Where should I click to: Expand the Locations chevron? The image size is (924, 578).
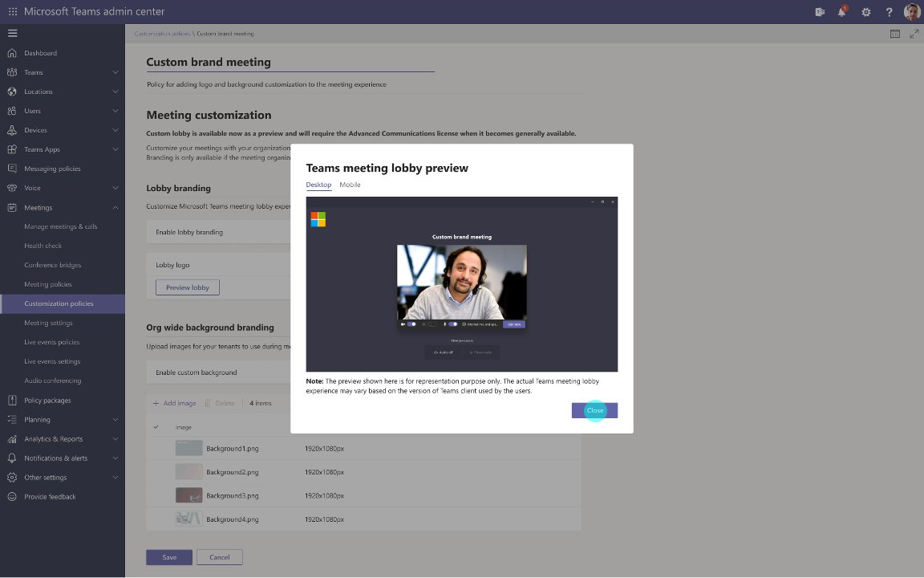115,92
